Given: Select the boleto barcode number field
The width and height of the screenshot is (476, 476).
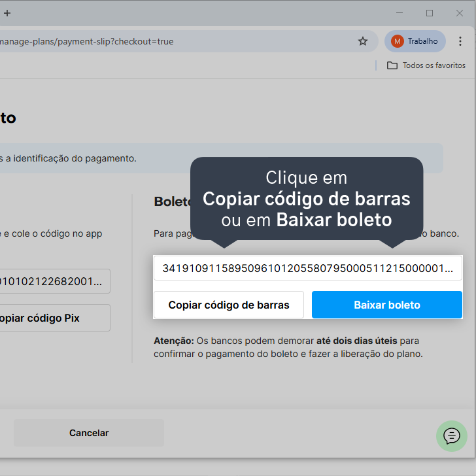Looking at the screenshot, I should [308, 268].
